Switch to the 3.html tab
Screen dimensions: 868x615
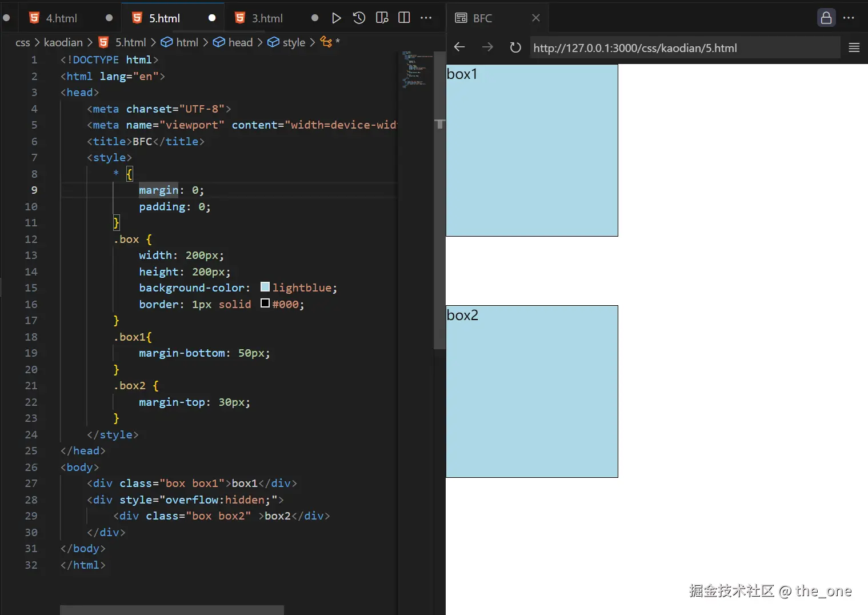coord(267,18)
